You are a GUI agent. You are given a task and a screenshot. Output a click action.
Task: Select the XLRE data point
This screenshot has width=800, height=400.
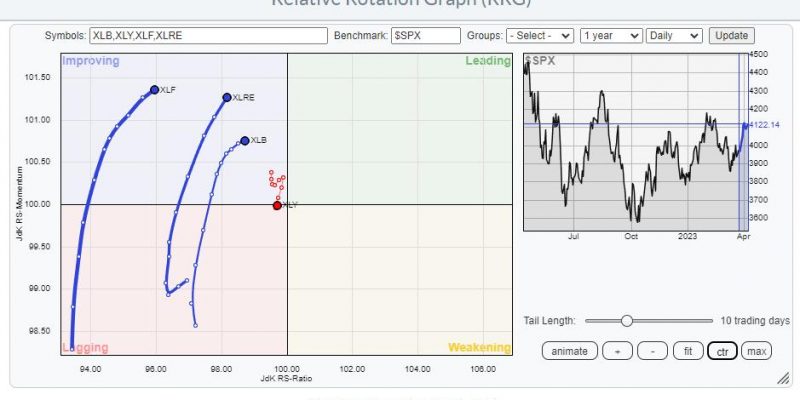(227, 97)
